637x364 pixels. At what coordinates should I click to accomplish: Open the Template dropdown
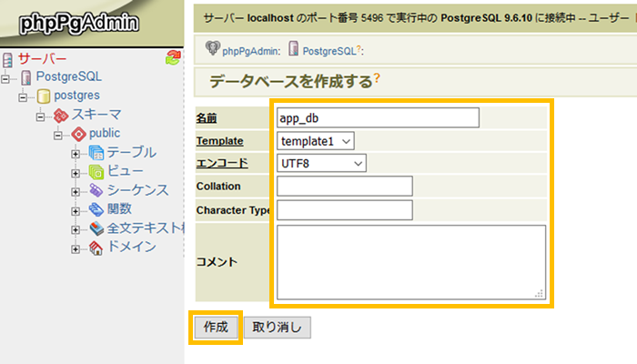(x=315, y=141)
